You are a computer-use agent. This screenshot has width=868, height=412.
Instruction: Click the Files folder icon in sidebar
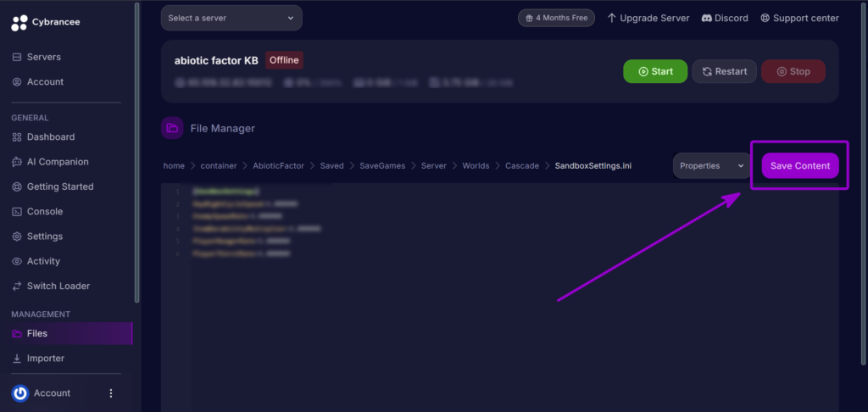tap(17, 333)
